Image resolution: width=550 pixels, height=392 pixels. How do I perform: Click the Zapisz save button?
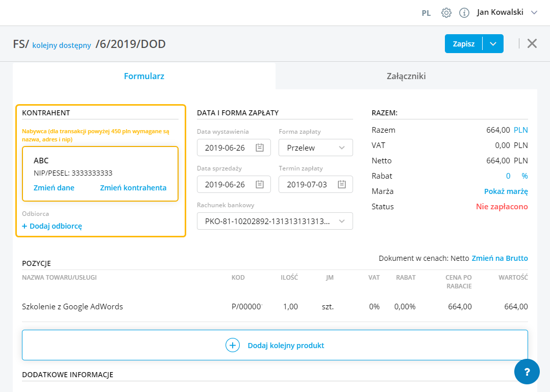[463, 44]
